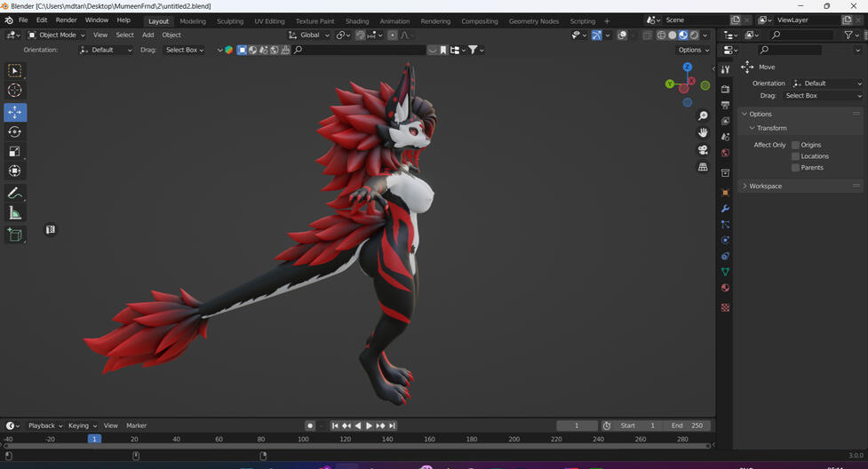Enable Affect Only Locations checkbox
This screenshot has width=868, height=469.
coord(795,156)
